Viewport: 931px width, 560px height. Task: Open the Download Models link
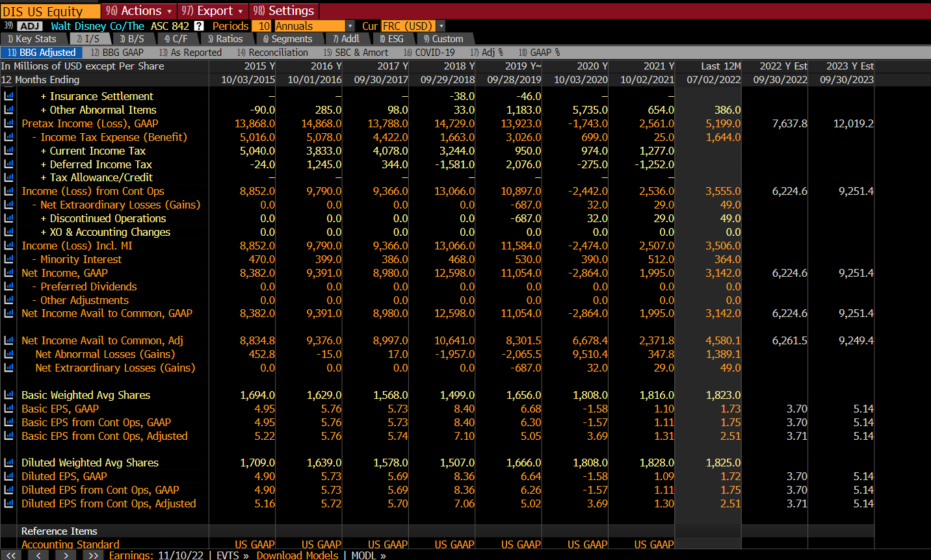(297, 555)
